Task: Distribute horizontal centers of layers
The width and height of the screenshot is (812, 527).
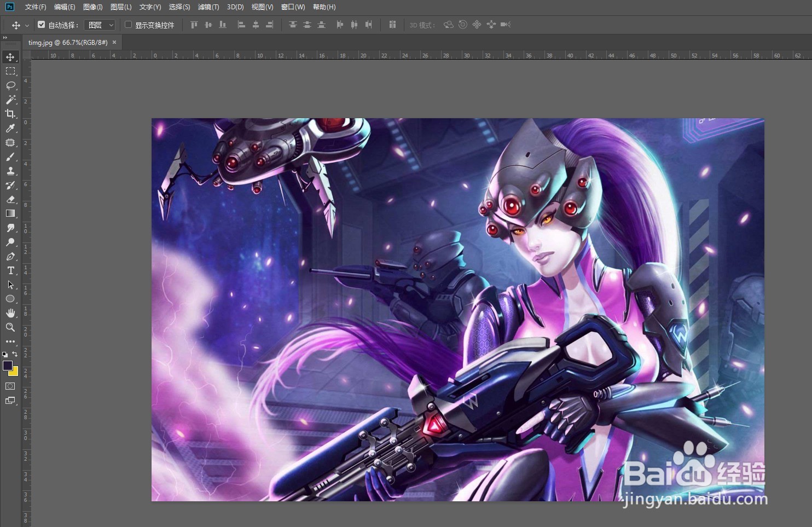Action: point(354,25)
